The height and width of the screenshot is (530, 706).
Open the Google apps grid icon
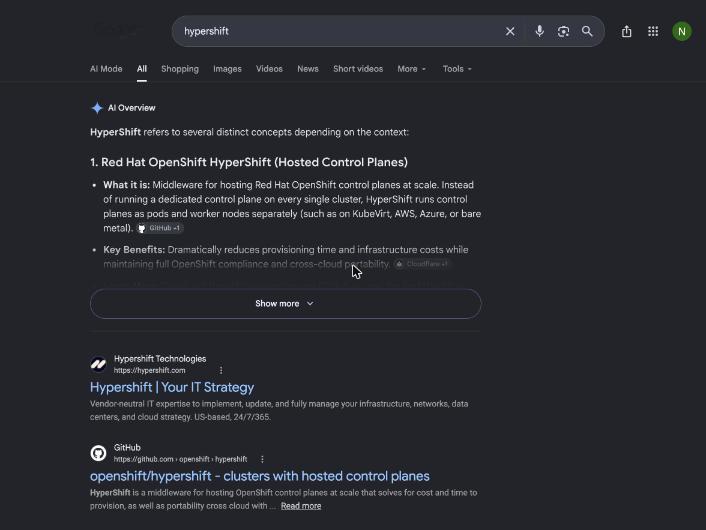(x=653, y=31)
